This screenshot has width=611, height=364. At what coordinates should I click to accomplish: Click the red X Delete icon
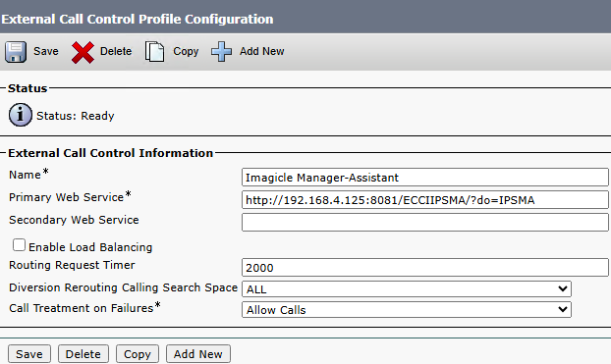click(x=83, y=52)
